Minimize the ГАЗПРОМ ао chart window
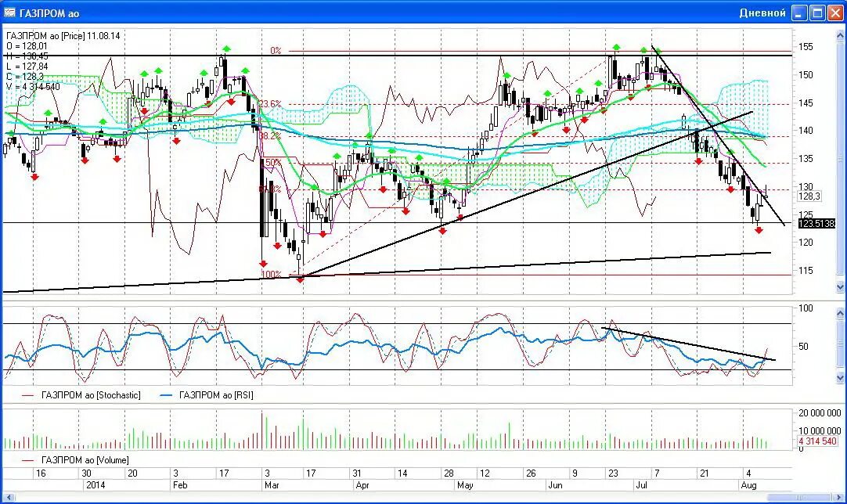 pos(800,13)
